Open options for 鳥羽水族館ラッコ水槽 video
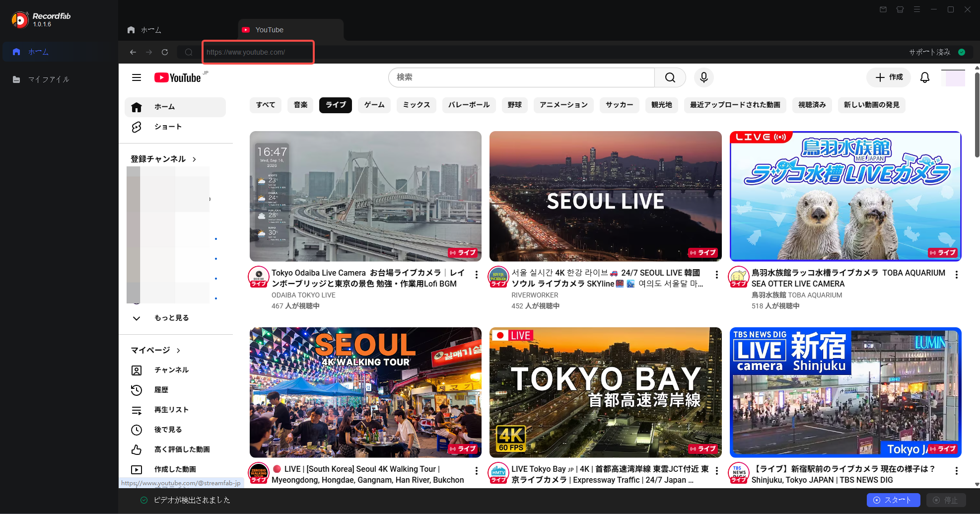The image size is (980, 514). pyautogui.click(x=957, y=275)
